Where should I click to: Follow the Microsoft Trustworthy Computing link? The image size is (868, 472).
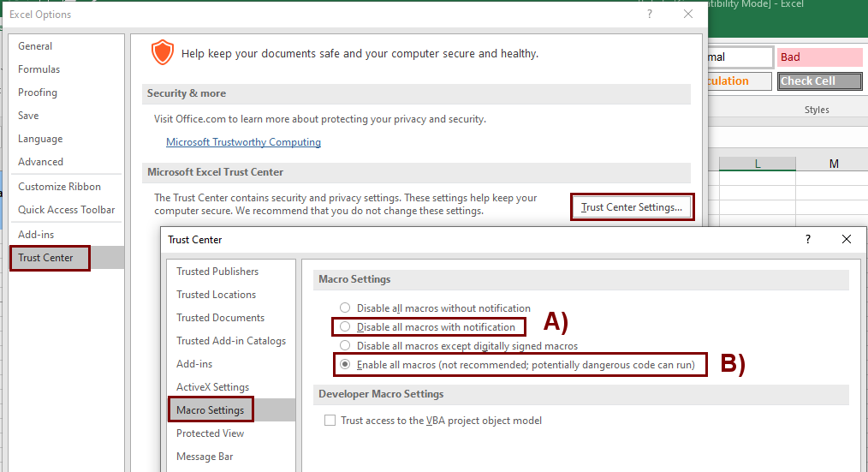click(x=243, y=142)
